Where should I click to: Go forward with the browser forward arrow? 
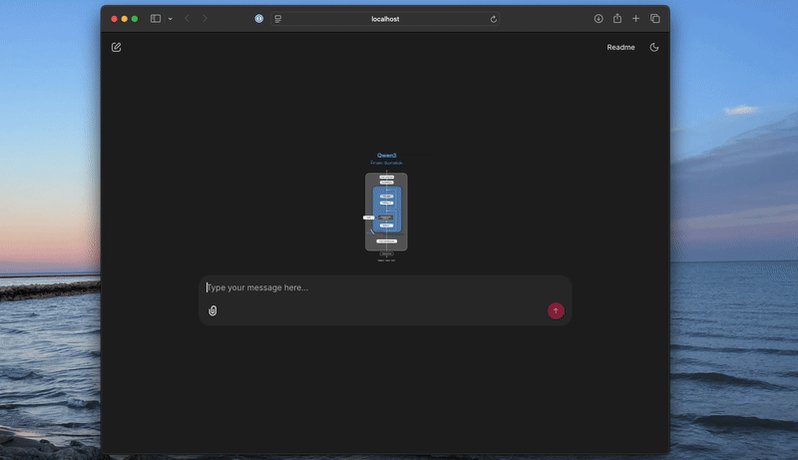(x=205, y=19)
